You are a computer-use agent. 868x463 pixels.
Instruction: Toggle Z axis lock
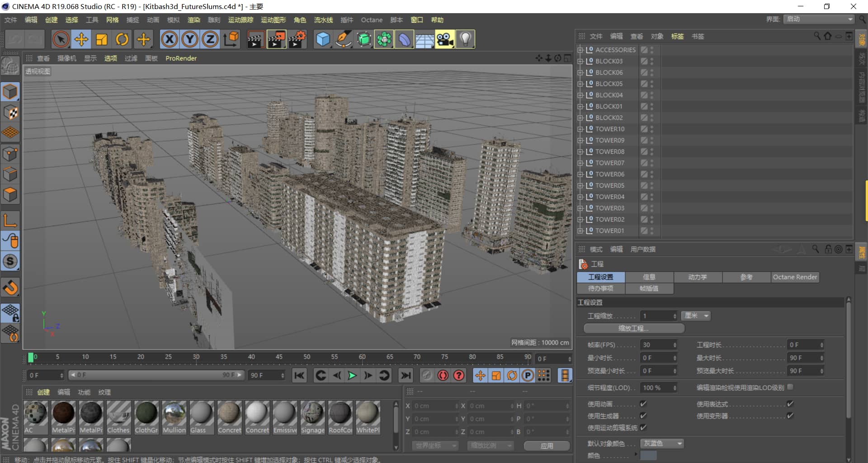210,39
